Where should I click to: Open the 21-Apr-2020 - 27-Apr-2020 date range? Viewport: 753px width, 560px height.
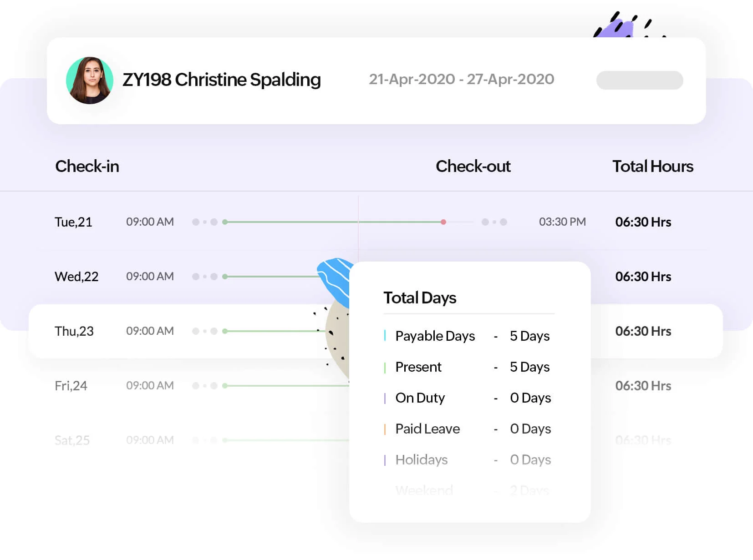point(461,79)
